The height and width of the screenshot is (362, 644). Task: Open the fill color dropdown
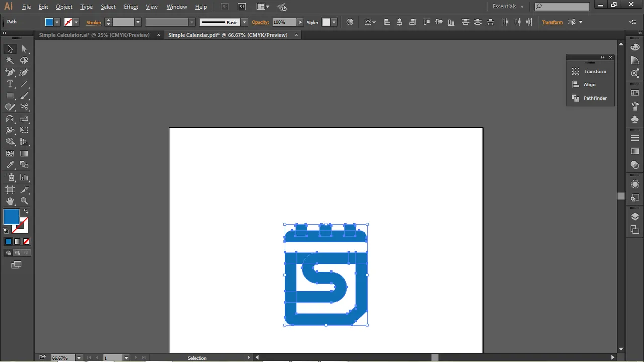tap(57, 22)
